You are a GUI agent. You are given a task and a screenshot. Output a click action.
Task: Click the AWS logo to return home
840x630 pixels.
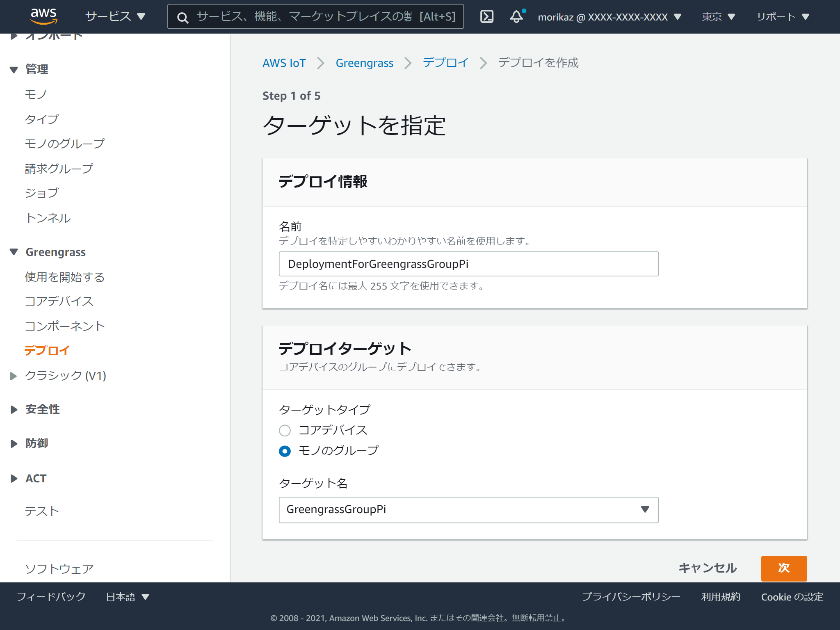coord(43,16)
